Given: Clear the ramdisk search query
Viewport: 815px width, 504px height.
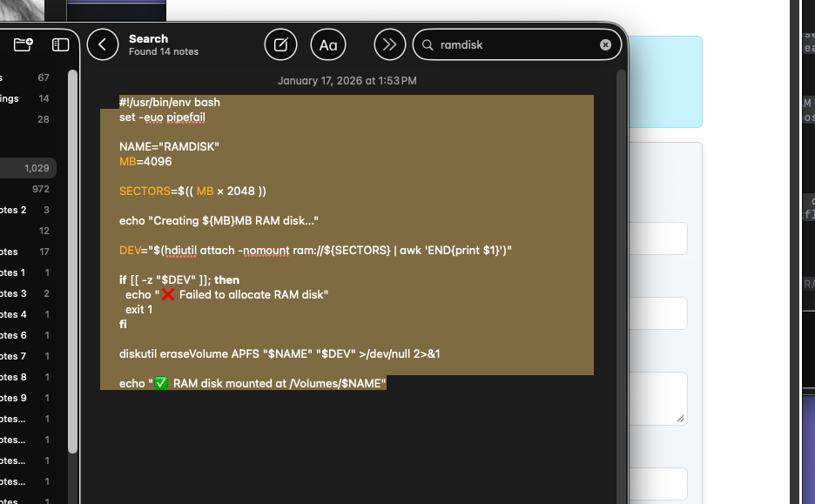Looking at the screenshot, I should coord(605,44).
